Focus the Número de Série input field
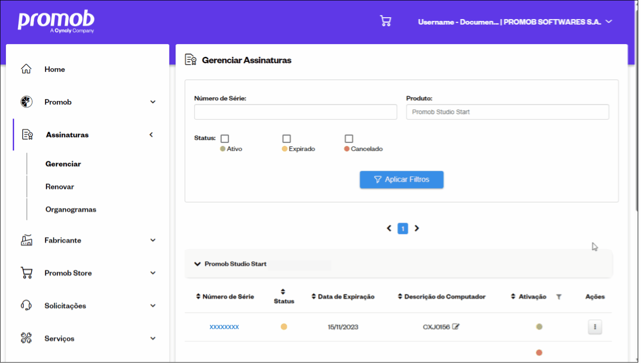The image size is (641, 364). [295, 112]
